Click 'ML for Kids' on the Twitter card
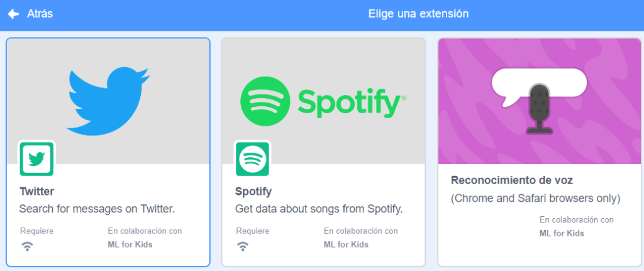The image size is (644, 271). pyautogui.click(x=130, y=245)
